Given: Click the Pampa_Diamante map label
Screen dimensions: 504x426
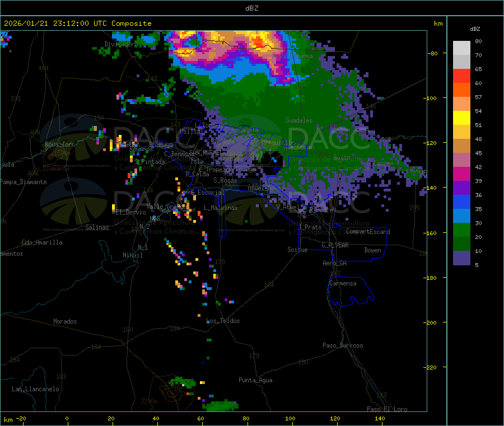Looking at the screenshot, I should pyautogui.click(x=24, y=182).
